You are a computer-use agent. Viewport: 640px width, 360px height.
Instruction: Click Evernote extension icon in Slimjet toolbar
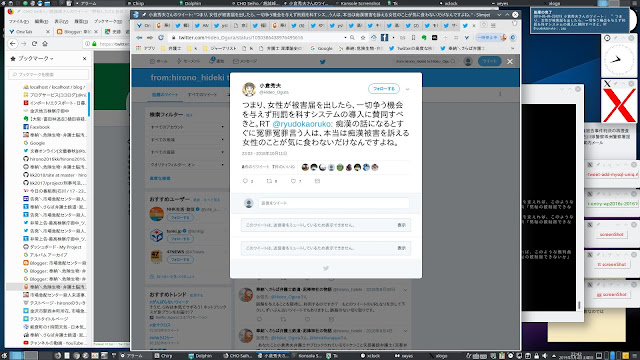click(424, 38)
